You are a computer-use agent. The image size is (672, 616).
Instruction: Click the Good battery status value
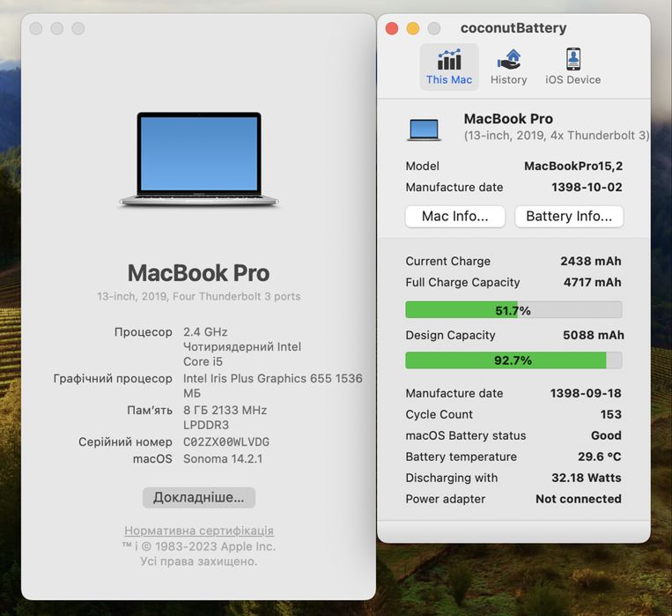(x=606, y=435)
